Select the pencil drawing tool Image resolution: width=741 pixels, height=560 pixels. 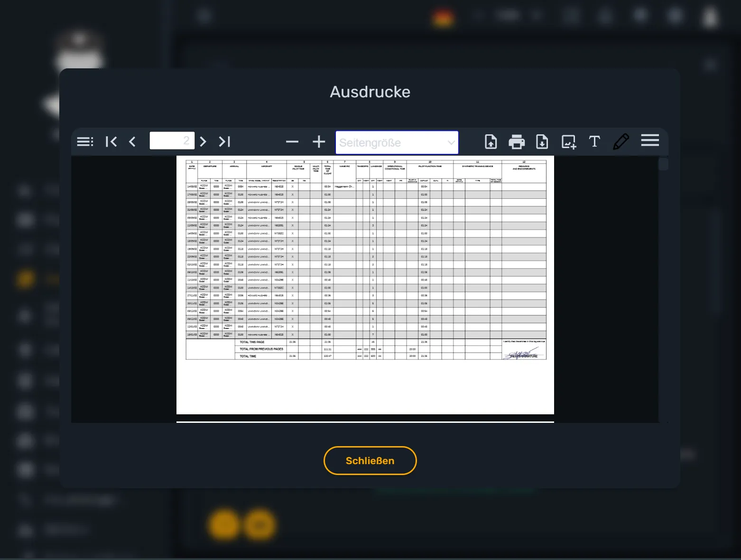point(621,141)
